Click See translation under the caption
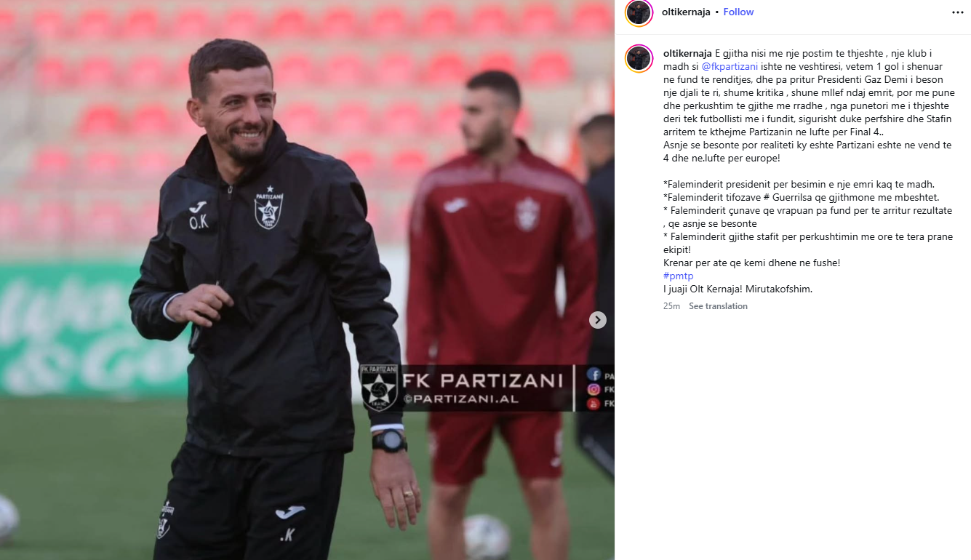Screen dimensions: 971x560 pos(718,306)
